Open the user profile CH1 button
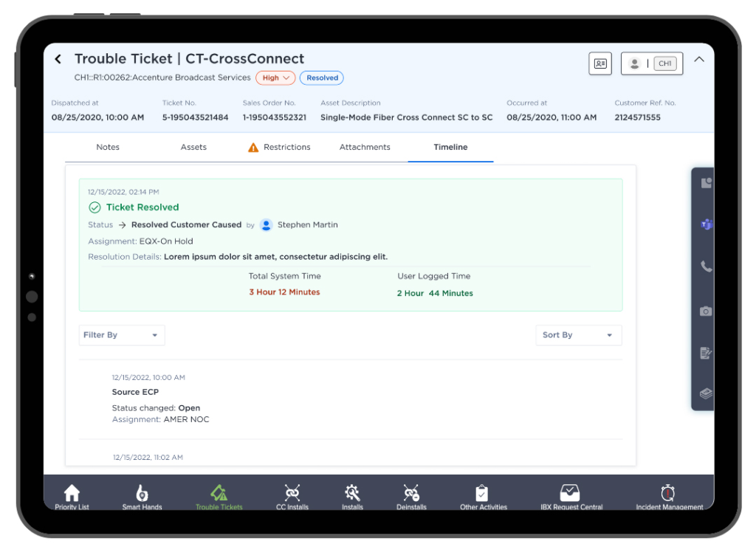The height and width of the screenshot is (555, 756). (x=652, y=63)
